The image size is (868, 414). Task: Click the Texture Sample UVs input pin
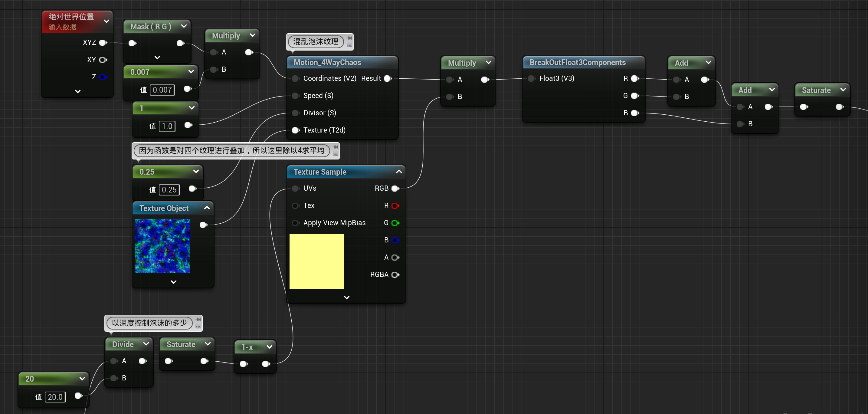pyautogui.click(x=296, y=189)
